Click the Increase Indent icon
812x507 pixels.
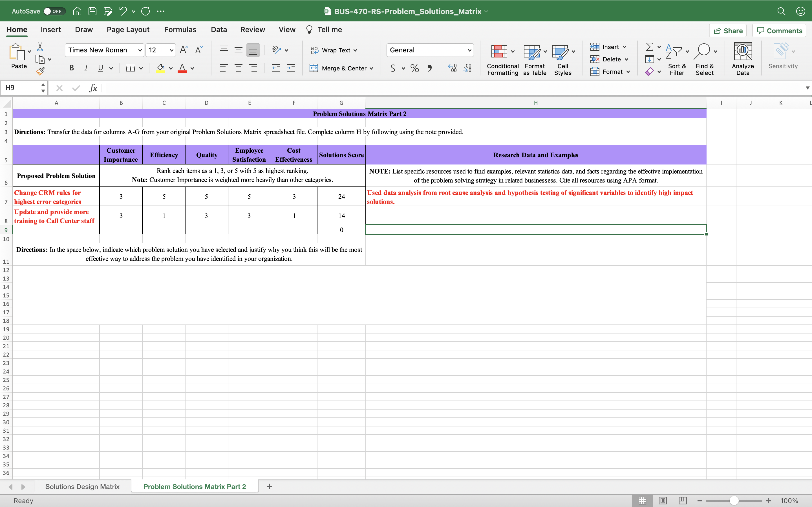point(291,68)
